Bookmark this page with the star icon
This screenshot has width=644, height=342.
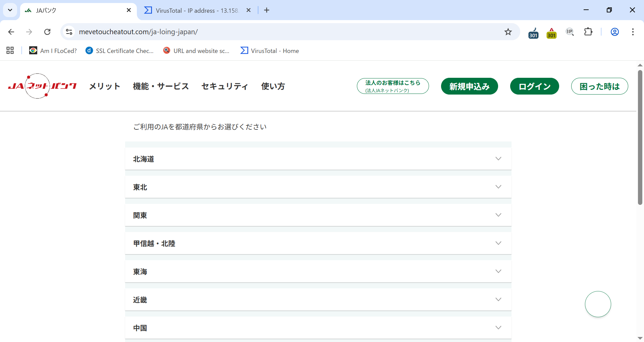point(508,32)
